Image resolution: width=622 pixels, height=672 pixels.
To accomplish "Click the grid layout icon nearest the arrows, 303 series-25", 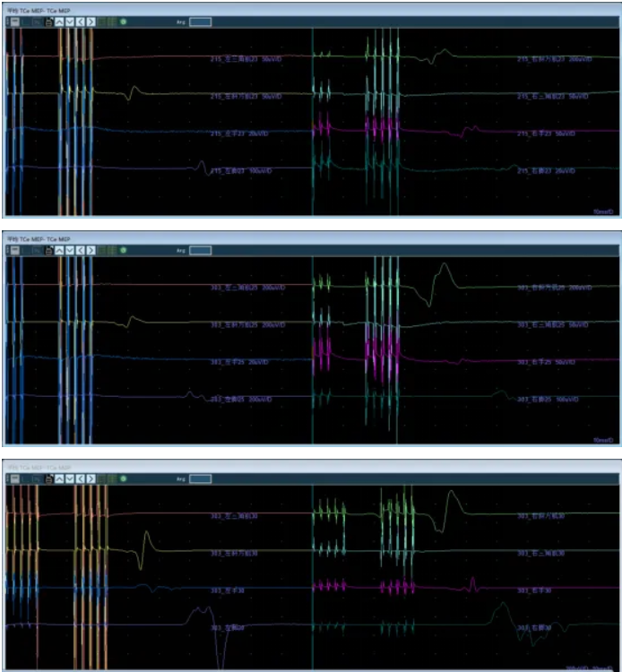I will [x=102, y=250].
